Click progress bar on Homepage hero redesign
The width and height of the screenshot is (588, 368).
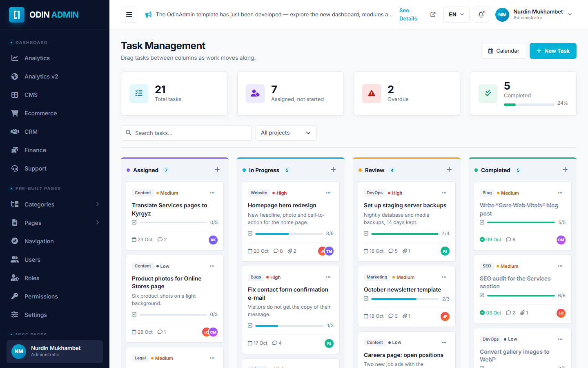(x=289, y=234)
